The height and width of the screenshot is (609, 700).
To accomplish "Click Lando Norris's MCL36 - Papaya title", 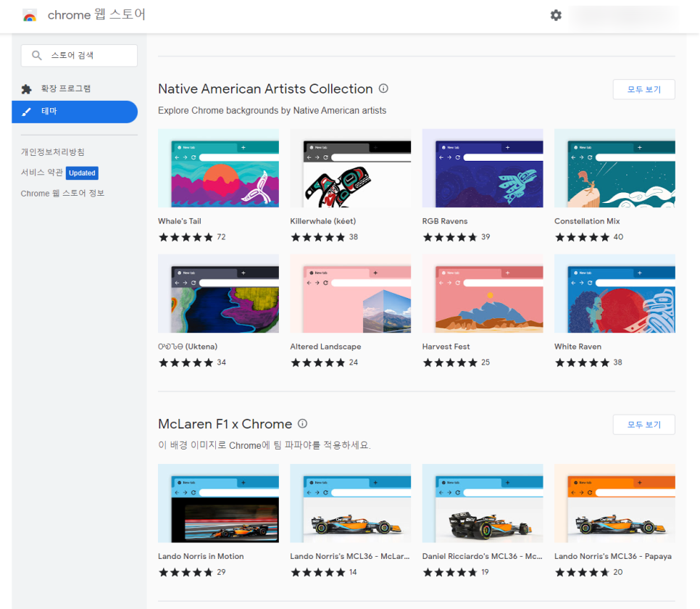I will (613, 556).
